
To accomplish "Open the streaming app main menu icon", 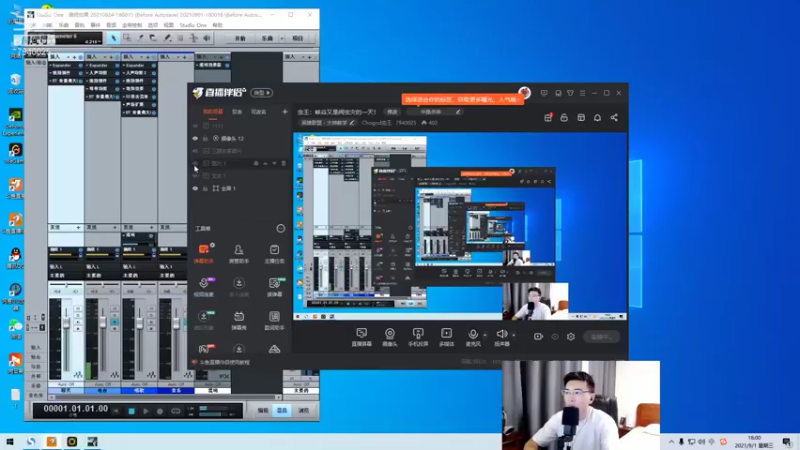I will tap(582, 93).
